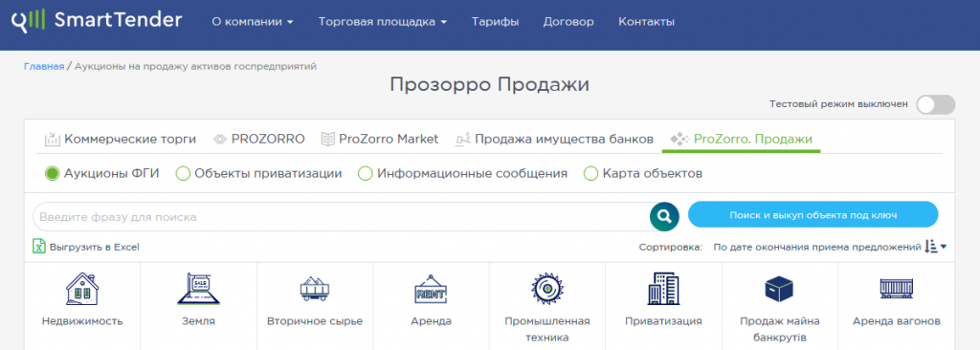Select the Недвижимость house icon

tap(82, 289)
